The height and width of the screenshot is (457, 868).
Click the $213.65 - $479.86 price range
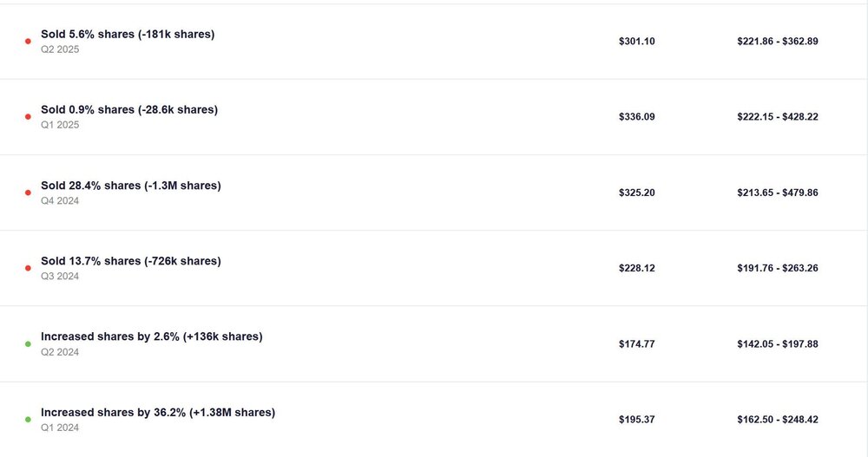tap(777, 193)
